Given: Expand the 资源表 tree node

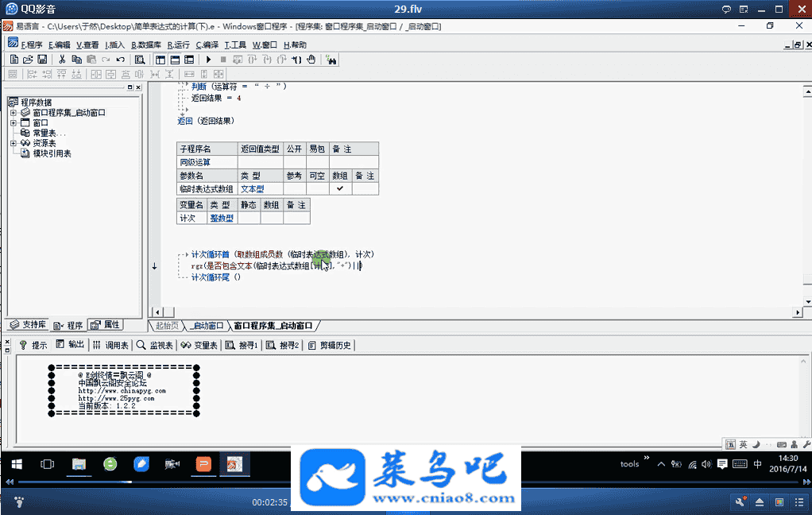Looking at the screenshot, I should coord(14,143).
